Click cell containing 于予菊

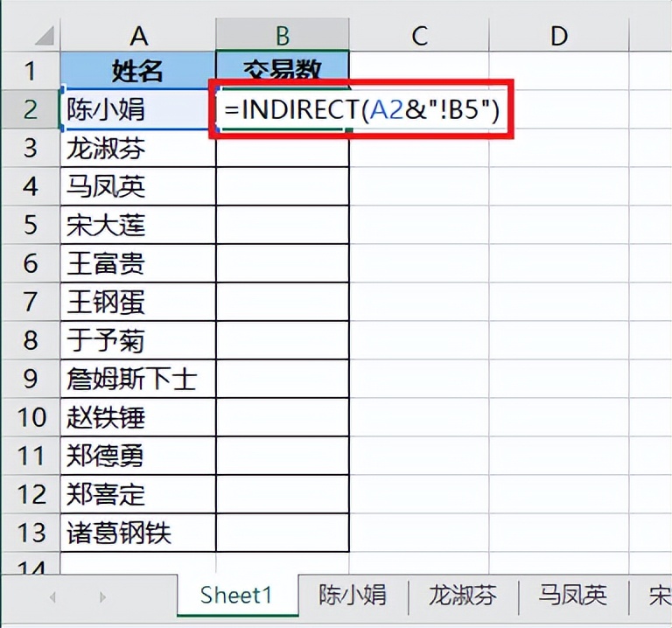click(138, 340)
